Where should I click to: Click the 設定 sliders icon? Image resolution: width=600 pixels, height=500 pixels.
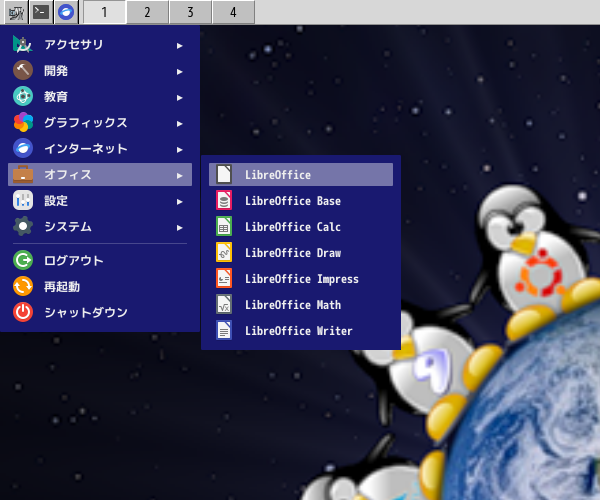point(23,200)
